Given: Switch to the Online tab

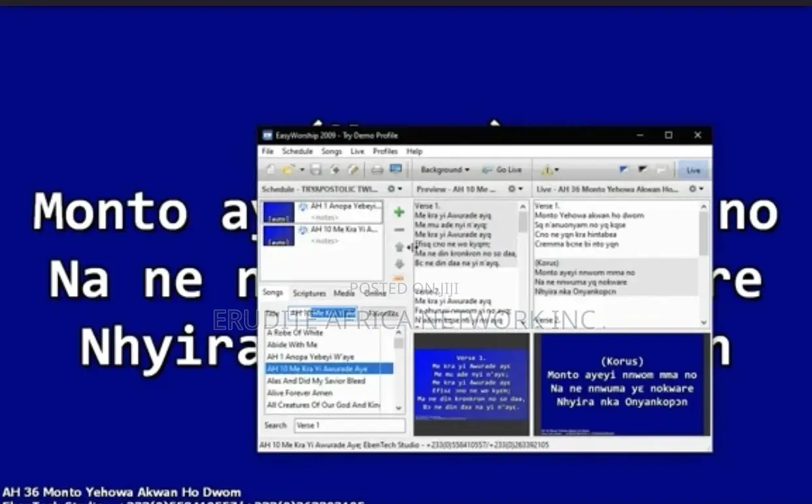Looking at the screenshot, I should coord(375,294).
